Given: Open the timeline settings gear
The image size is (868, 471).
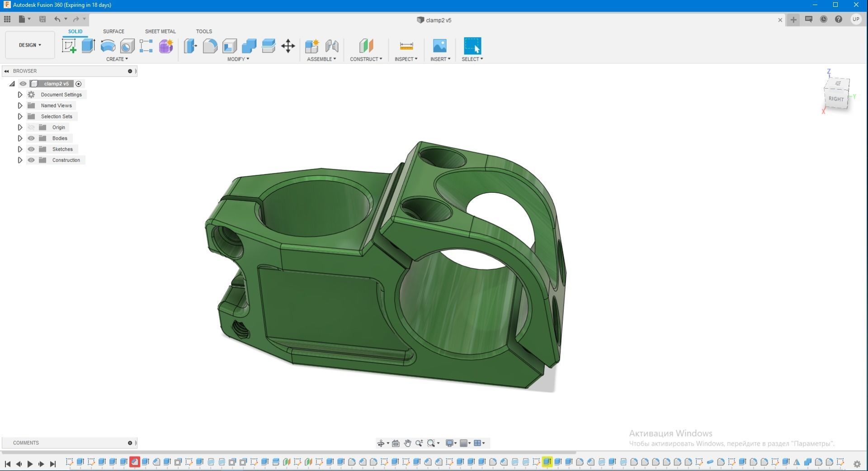Looking at the screenshot, I should click(857, 464).
